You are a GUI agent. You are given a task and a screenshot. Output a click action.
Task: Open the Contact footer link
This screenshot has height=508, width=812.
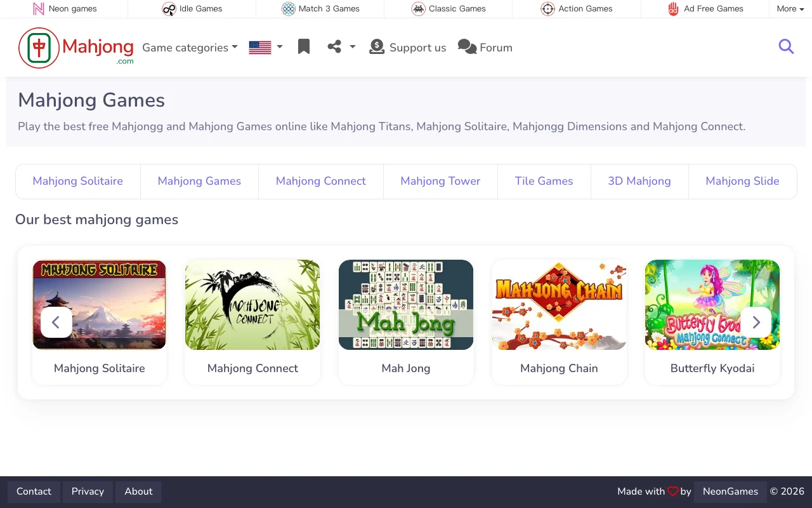(x=34, y=491)
